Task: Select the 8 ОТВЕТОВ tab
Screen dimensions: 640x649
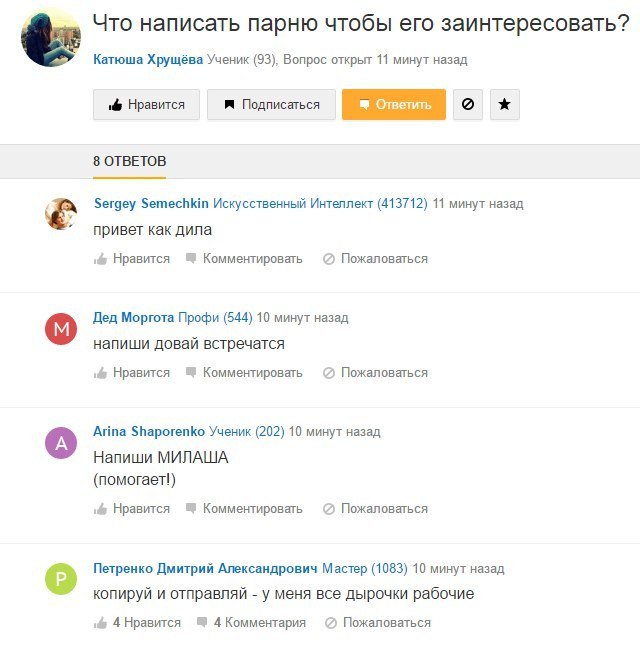Action: (130, 161)
